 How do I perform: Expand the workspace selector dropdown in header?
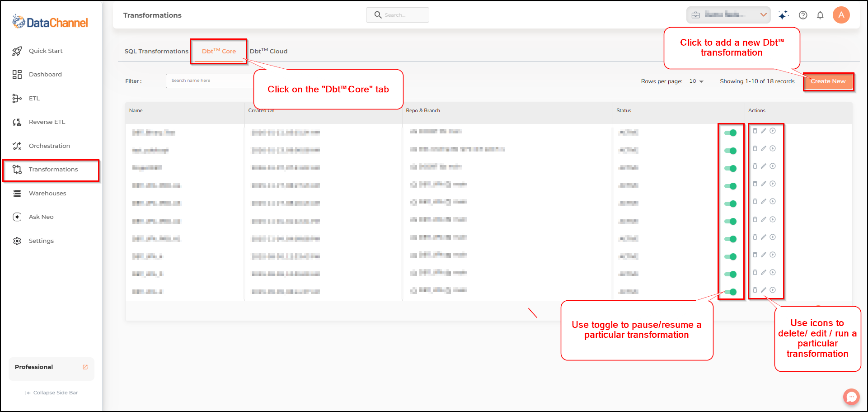pos(728,15)
